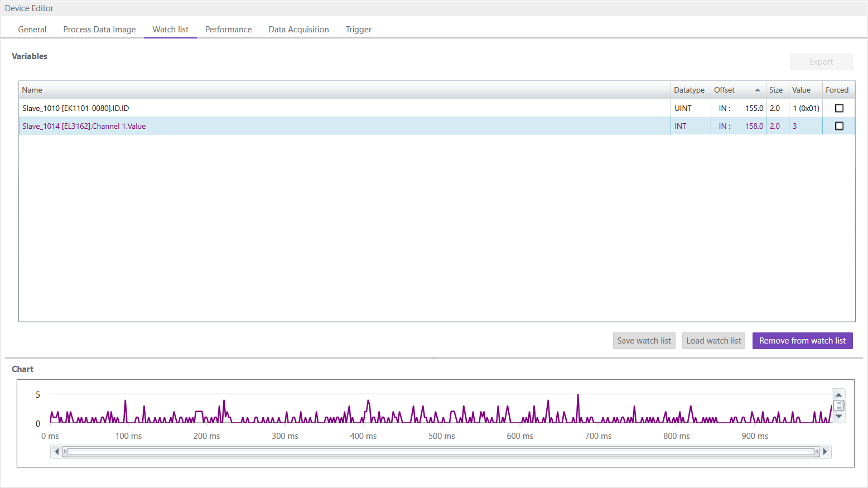Click the splitter handle above the Chart section
Image resolution: width=868 pixels, height=488 pixels.
click(x=433, y=357)
